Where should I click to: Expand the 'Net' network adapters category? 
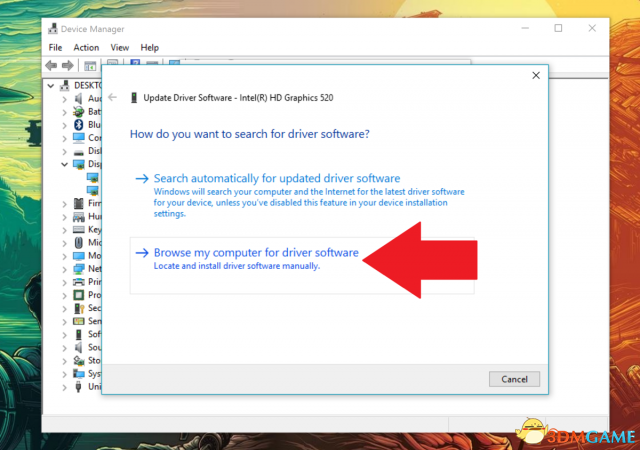coord(64,269)
